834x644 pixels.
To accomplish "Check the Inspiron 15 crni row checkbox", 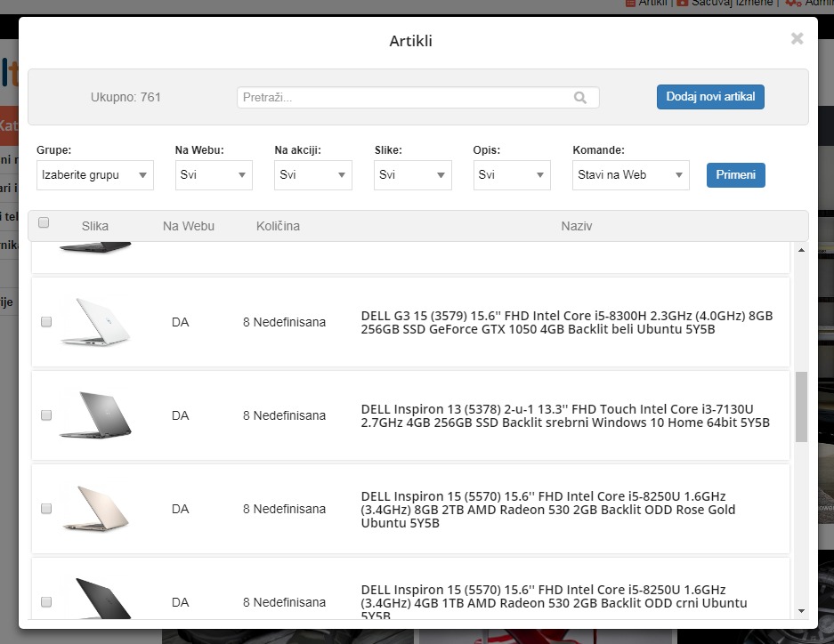I will click(x=46, y=602).
